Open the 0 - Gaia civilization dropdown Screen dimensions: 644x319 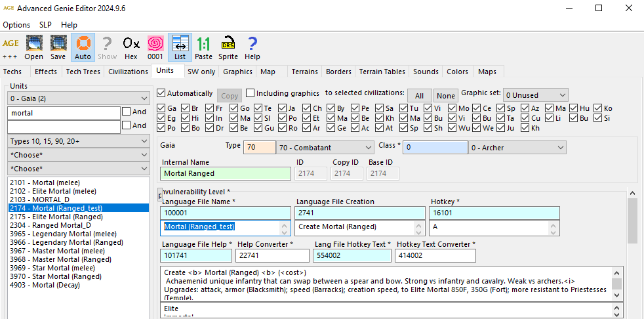[x=78, y=98]
